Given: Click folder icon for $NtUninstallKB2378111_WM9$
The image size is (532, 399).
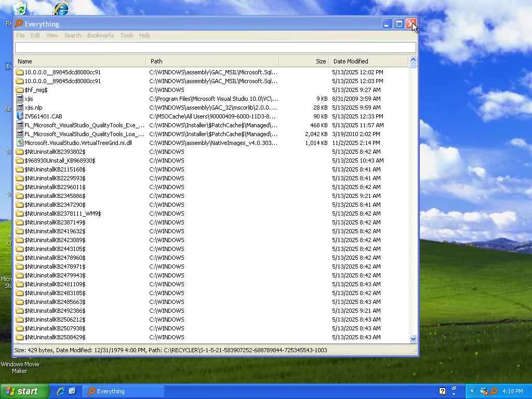Looking at the screenshot, I should (20, 214).
